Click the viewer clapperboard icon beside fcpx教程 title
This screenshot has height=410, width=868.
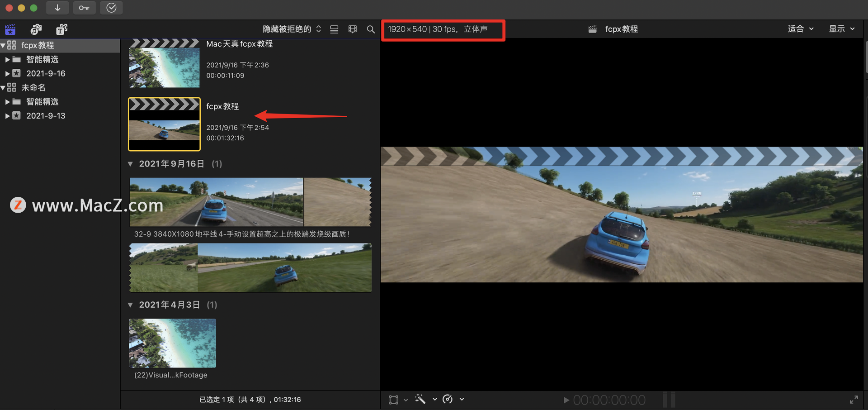point(592,29)
